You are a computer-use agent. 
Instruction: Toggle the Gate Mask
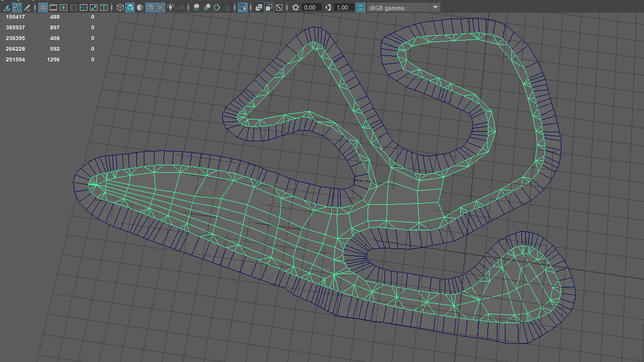coord(74,7)
